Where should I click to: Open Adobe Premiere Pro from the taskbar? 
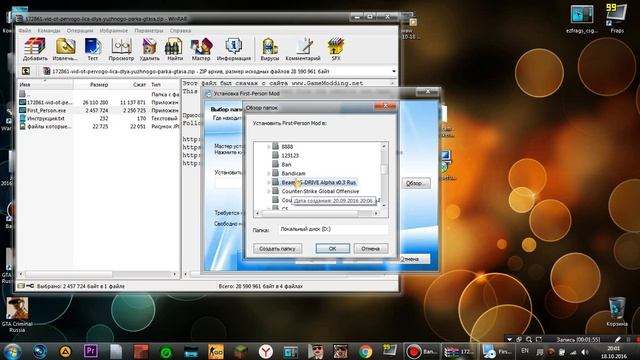click(x=91, y=351)
